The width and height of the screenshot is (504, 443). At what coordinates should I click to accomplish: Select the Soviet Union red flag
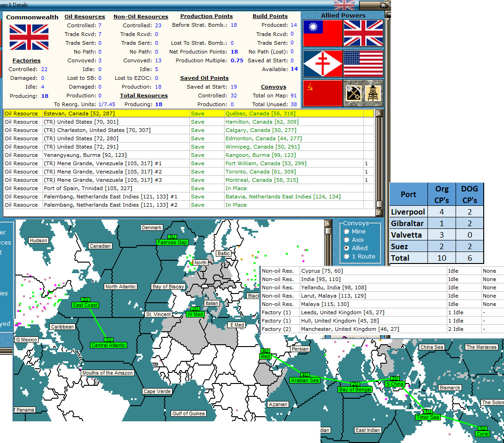click(x=322, y=93)
